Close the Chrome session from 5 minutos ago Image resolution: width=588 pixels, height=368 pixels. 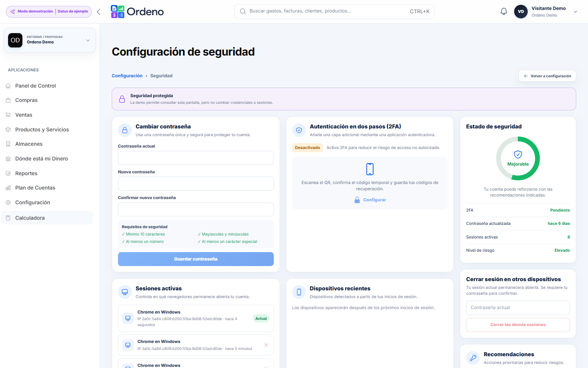pos(266,345)
